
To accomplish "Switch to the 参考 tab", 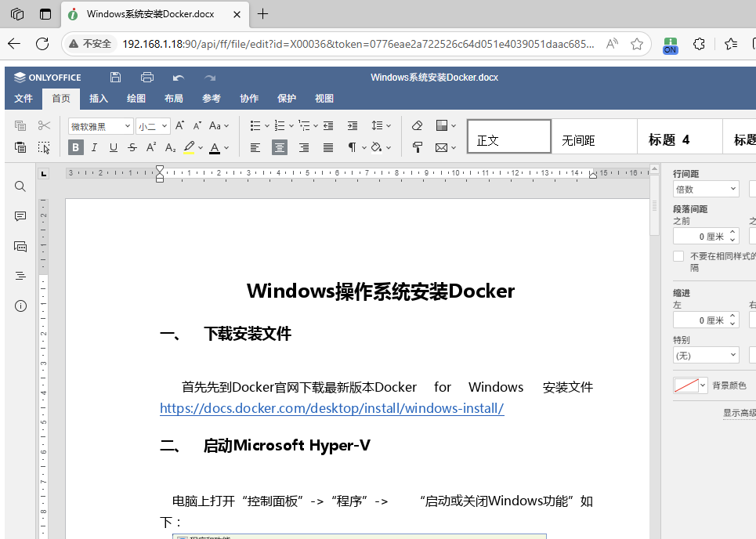I will [212, 99].
